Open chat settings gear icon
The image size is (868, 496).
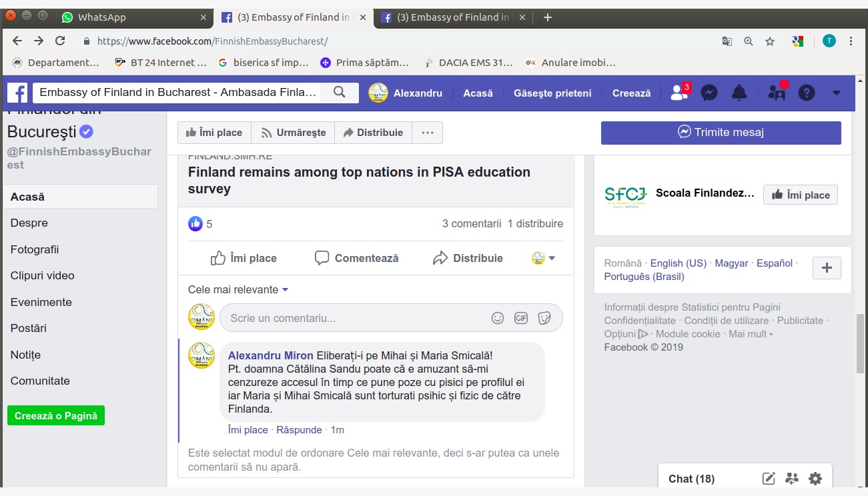pos(815,478)
